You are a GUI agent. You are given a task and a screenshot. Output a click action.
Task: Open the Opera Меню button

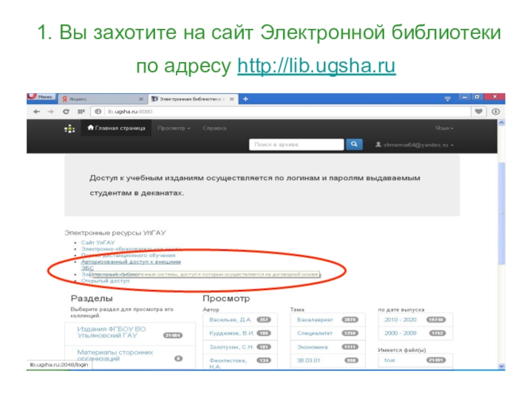40,97
